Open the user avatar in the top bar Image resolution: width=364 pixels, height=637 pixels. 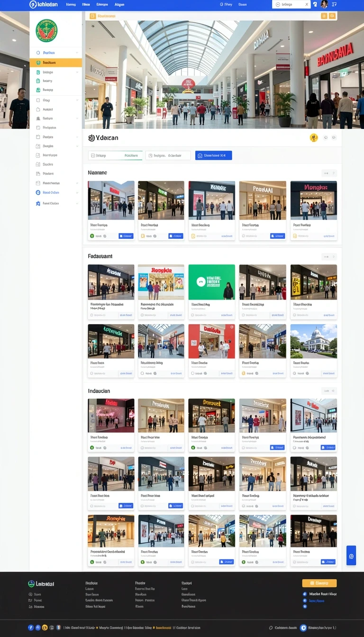324,4
